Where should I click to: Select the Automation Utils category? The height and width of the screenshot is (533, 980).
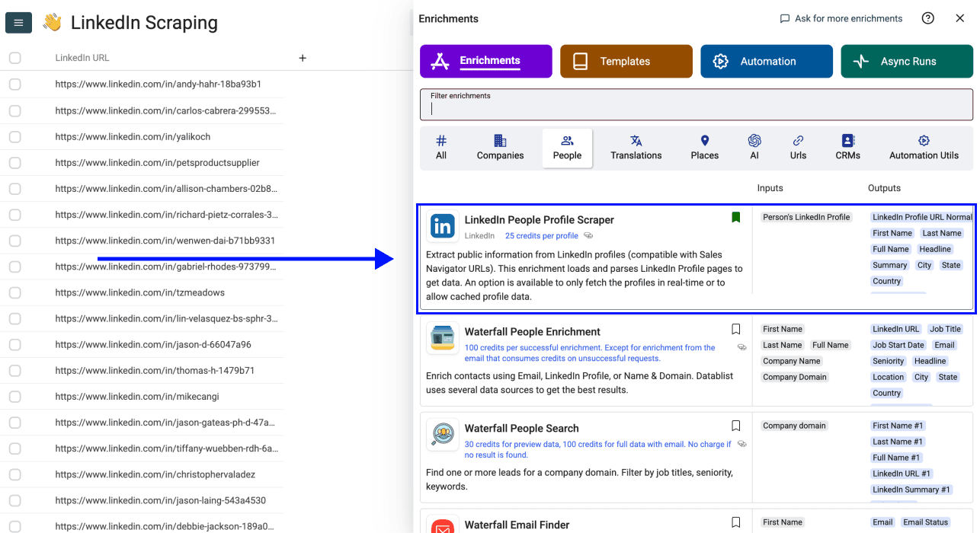(923, 148)
